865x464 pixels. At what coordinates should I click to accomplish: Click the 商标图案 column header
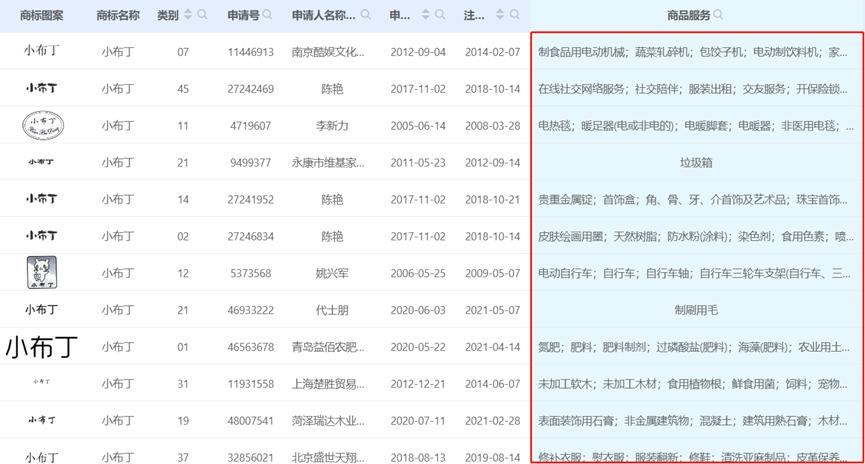tap(41, 15)
